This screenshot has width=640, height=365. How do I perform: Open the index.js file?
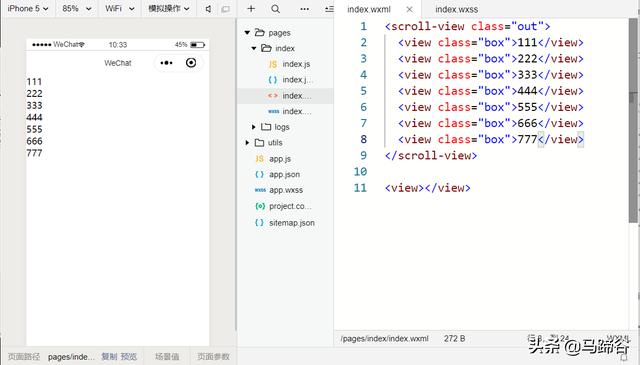point(296,64)
